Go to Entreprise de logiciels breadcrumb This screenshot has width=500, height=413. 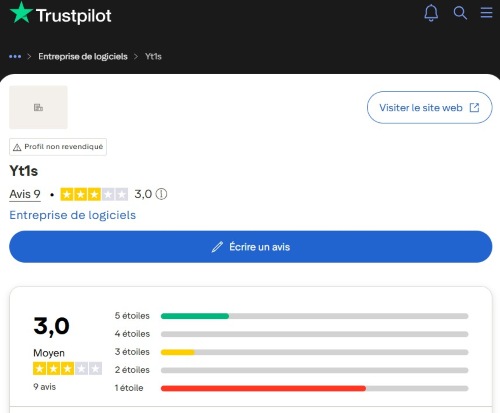point(83,57)
